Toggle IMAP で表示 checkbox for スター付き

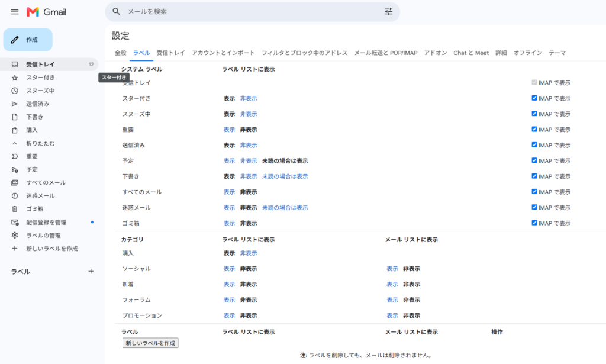click(x=534, y=98)
